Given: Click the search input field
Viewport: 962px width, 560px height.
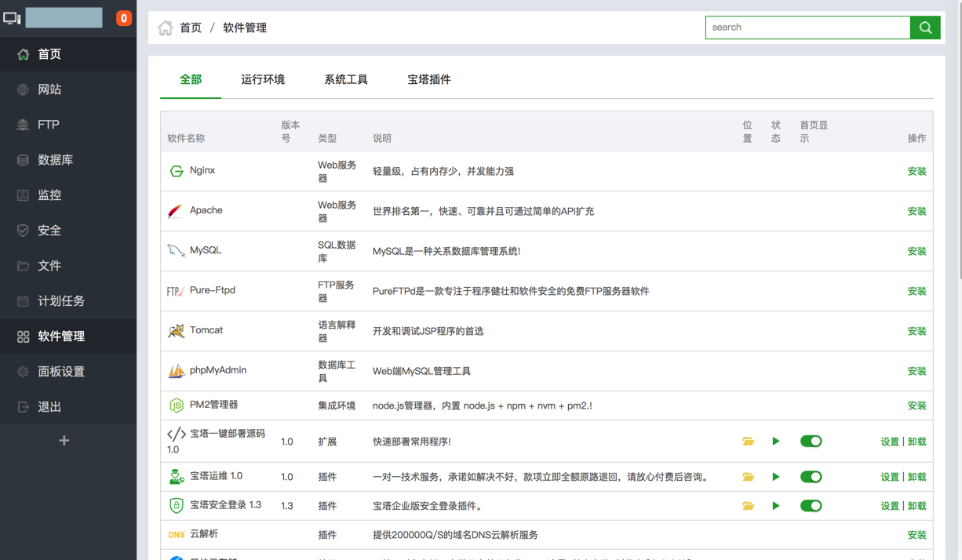Looking at the screenshot, I should 807,27.
